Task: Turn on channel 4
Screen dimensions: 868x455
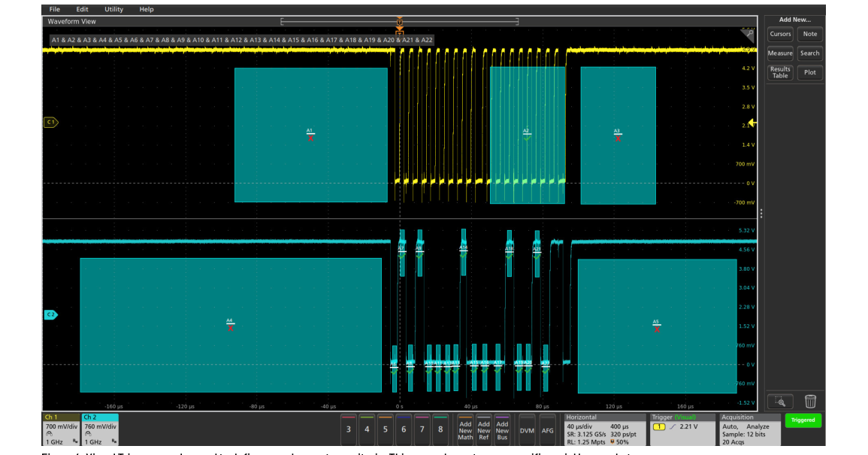Action: [367, 429]
